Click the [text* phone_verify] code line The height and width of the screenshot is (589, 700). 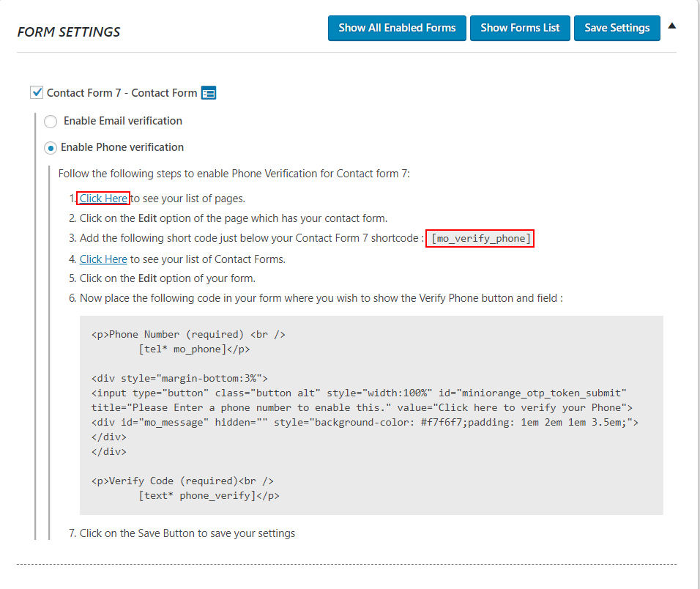pyautogui.click(x=209, y=496)
